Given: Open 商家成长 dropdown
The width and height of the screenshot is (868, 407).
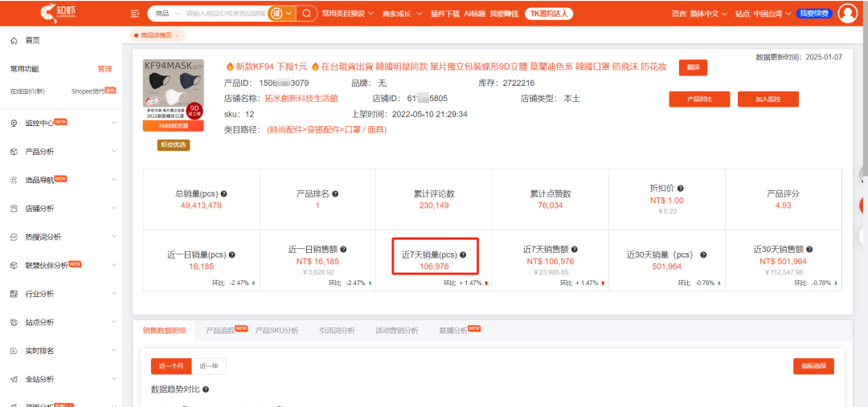Looking at the screenshot, I should click(x=403, y=14).
